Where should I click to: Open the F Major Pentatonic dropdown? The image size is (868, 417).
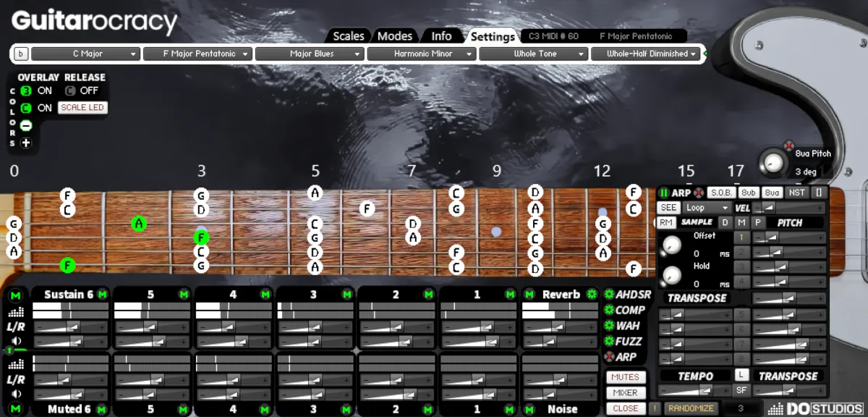(x=197, y=54)
